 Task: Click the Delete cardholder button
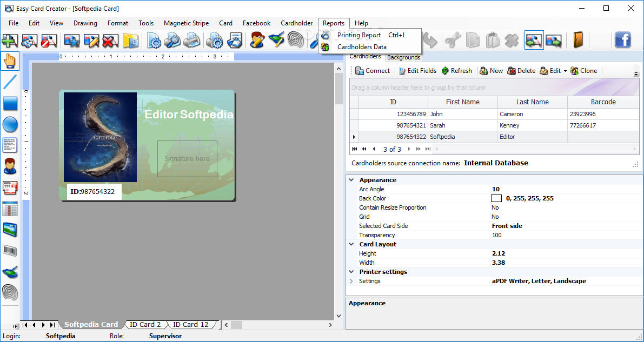521,71
